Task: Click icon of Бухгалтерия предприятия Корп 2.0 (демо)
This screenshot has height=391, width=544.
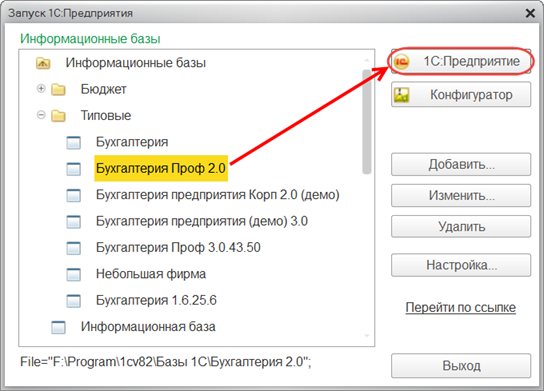Action: (x=74, y=195)
